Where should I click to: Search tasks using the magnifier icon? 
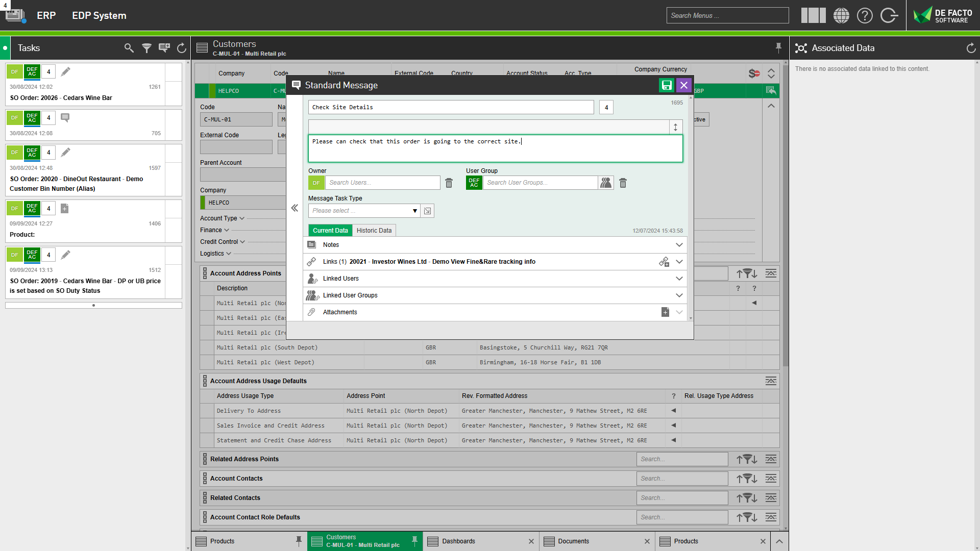[x=129, y=47]
